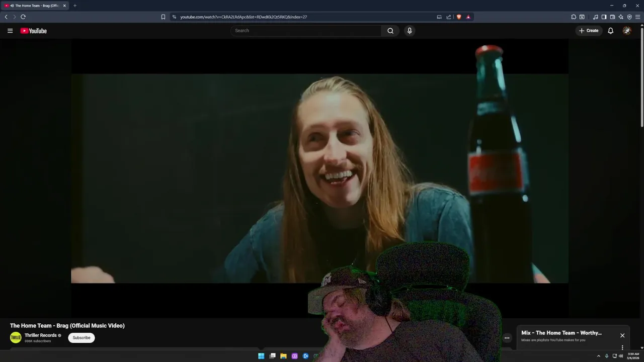Go back with the browser back arrow
Viewport: 644px width, 362px height.
(x=6, y=17)
